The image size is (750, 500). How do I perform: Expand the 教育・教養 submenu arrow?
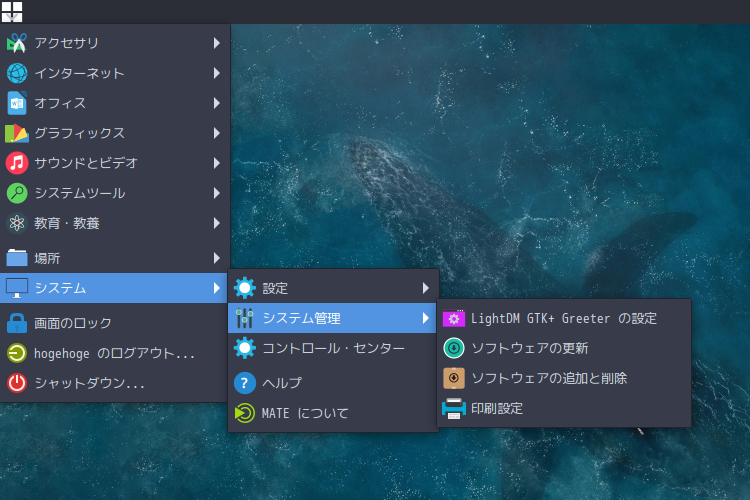pos(217,223)
